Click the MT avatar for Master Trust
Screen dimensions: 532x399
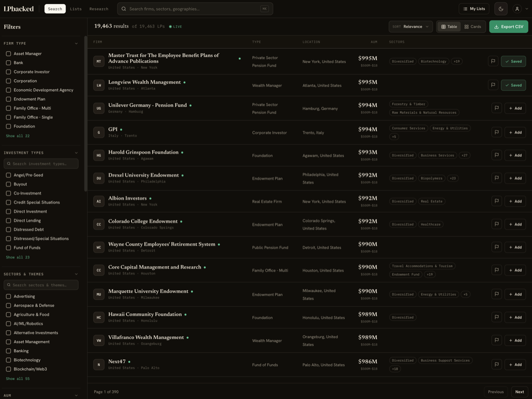point(99,61)
